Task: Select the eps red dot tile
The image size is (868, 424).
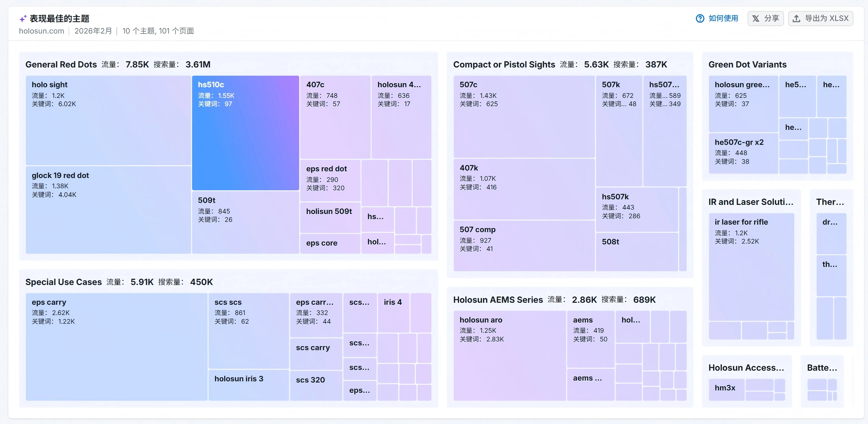Action: [330, 181]
